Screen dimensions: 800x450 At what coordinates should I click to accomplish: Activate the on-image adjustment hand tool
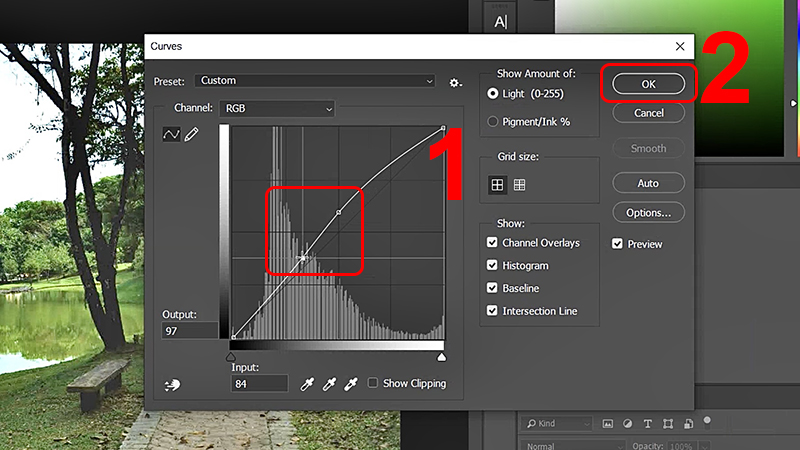[x=172, y=386]
